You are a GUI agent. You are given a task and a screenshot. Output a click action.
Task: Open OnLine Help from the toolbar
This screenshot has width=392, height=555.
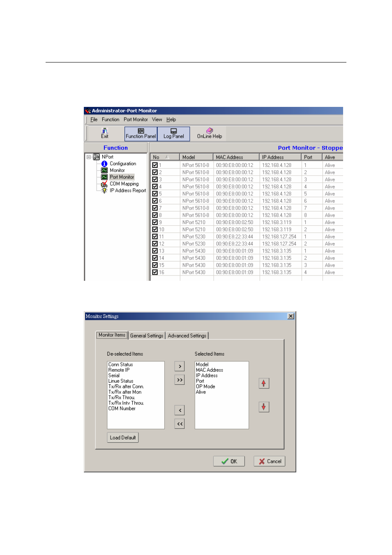click(x=210, y=133)
